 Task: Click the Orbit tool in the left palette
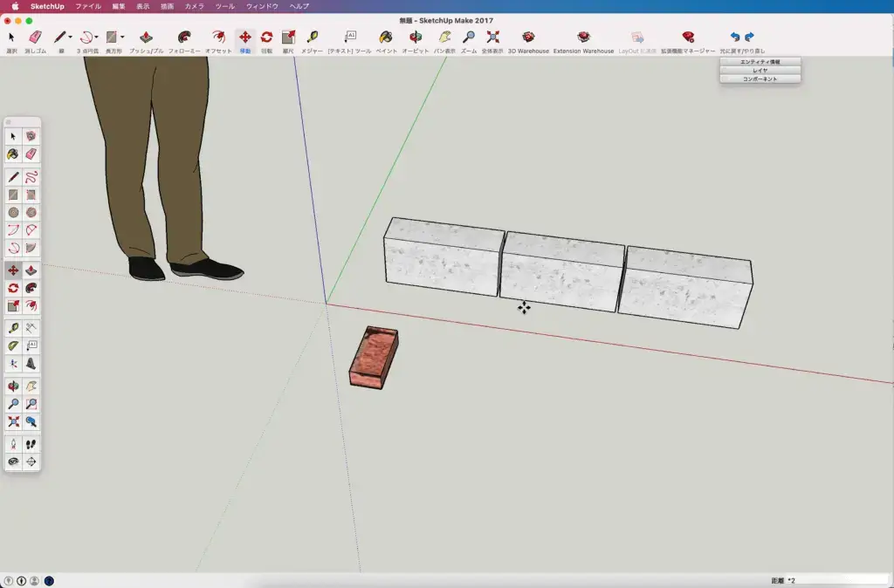13,386
